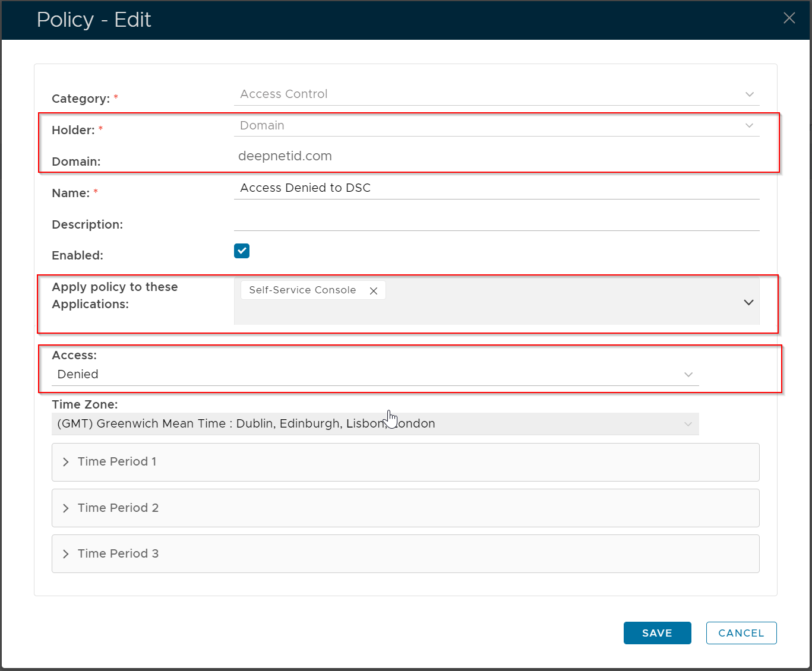Expand the Time Period 1 section
812x671 pixels.
tap(405, 462)
